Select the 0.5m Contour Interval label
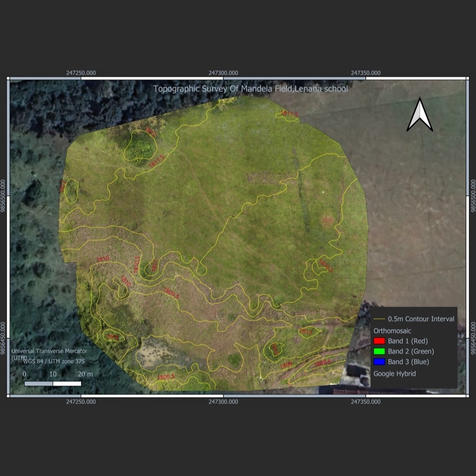Image resolution: width=476 pixels, height=476 pixels. 421,319
